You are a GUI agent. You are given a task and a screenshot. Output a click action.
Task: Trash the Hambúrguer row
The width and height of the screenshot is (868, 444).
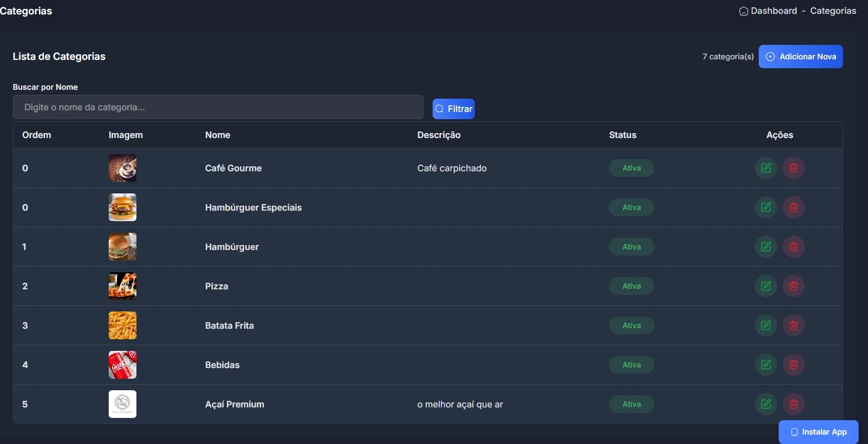(794, 247)
